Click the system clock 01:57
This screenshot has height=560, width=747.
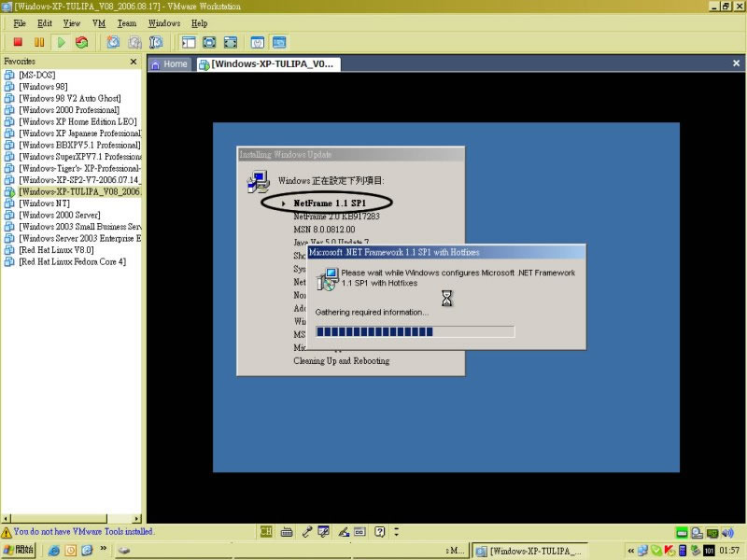[729, 551]
